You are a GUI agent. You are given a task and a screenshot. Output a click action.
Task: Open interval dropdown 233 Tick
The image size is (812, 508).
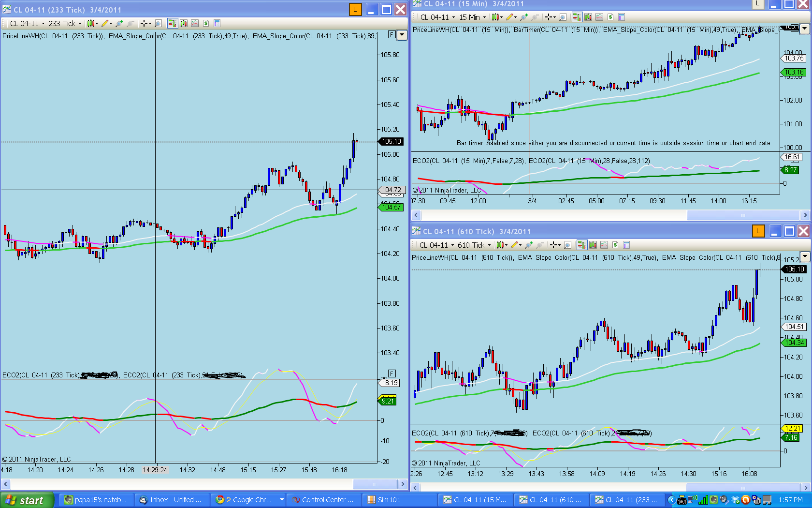pyautogui.click(x=65, y=23)
